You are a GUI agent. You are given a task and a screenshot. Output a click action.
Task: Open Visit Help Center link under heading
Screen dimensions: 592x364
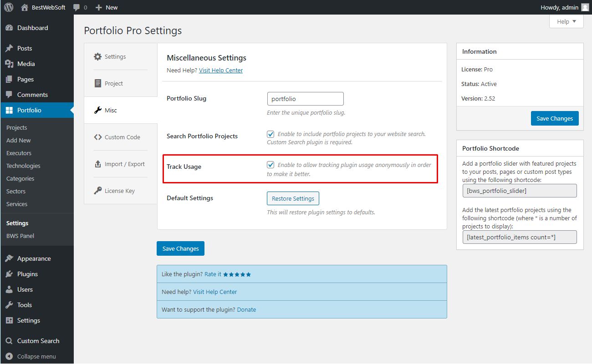point(221,70)
